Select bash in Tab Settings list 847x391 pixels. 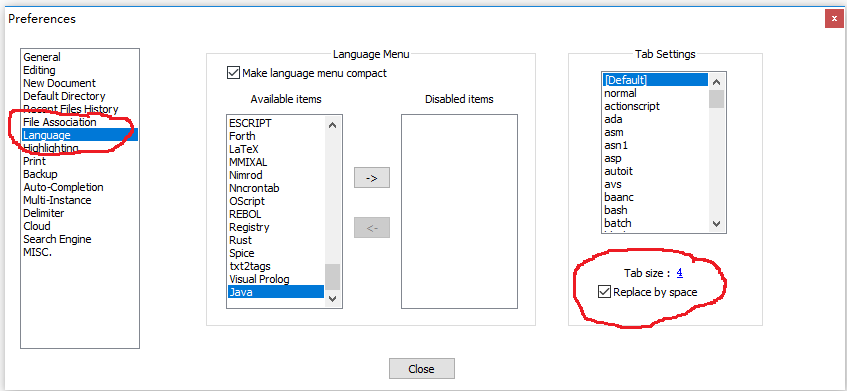click(x=655, y=210)
